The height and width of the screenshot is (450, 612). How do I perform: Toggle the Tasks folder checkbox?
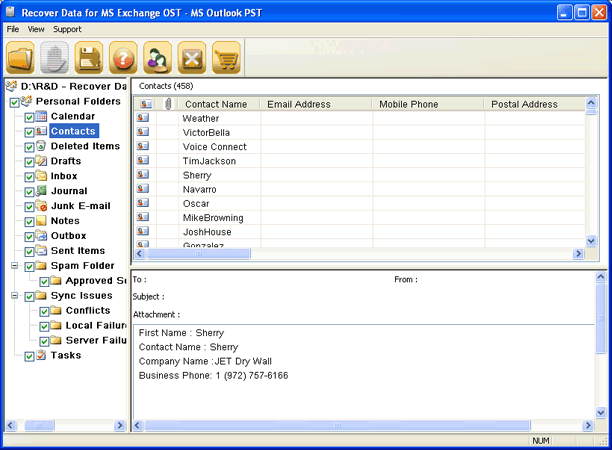[29, 356]
